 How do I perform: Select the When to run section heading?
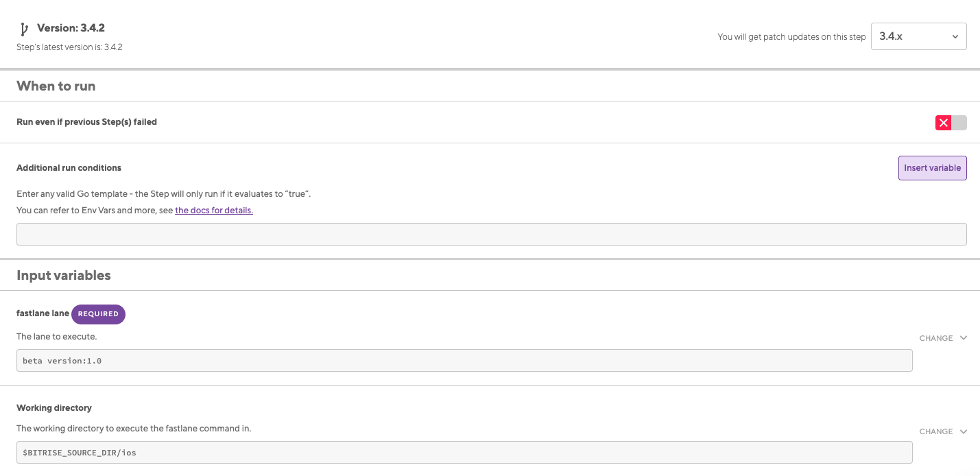[56, 86]
